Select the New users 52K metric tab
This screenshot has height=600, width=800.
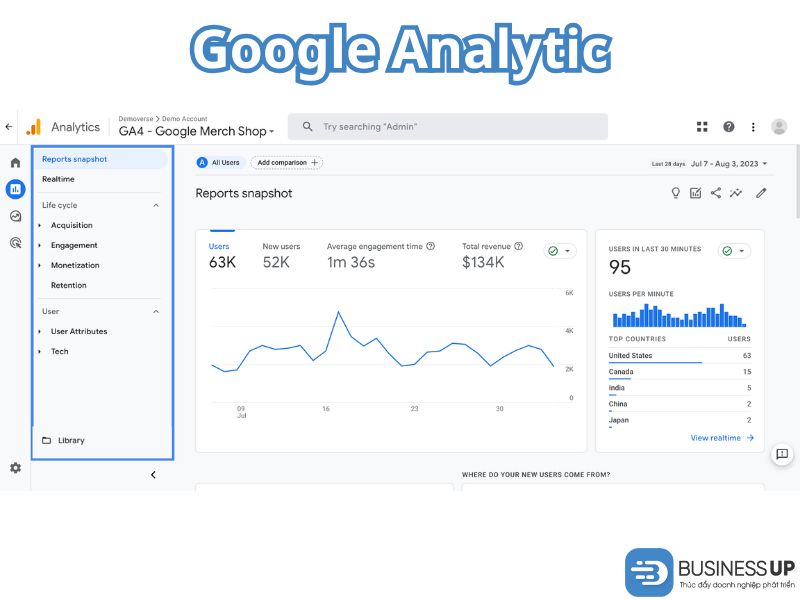pyautogui.click(x=281, y=255)
